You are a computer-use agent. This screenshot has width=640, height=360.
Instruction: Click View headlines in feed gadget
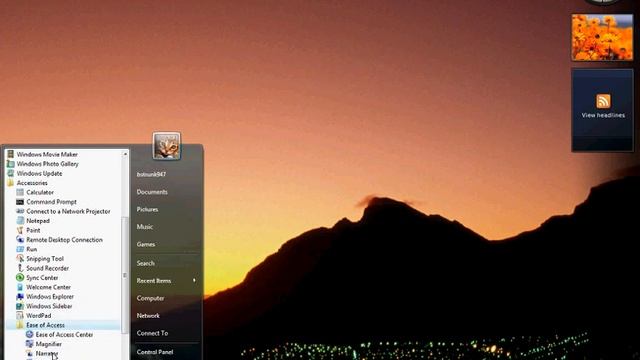[x=603, y=116]
